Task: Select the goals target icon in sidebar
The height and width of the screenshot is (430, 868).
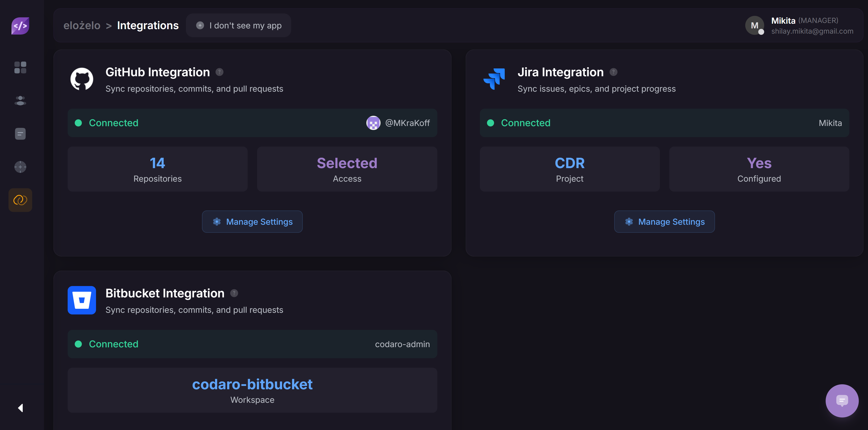Action: pos(20,167)
